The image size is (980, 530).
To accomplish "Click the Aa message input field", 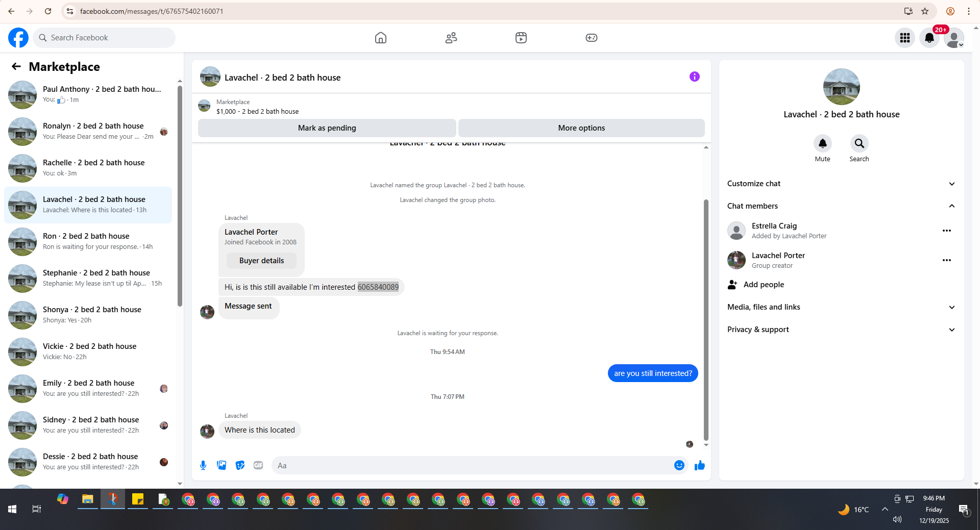I will [x=472, y=465].
